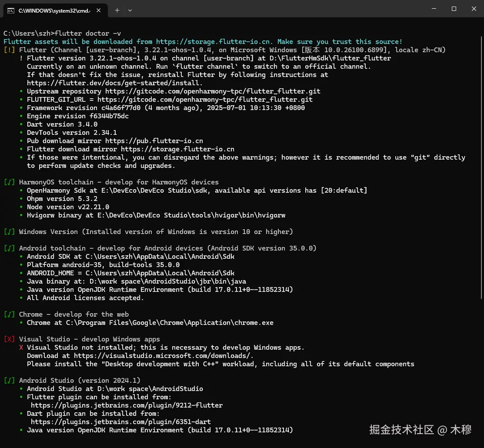Click the yellow [!] Flutter warning marker
This screenshot has height=448, width=484.
pos(9,50)
